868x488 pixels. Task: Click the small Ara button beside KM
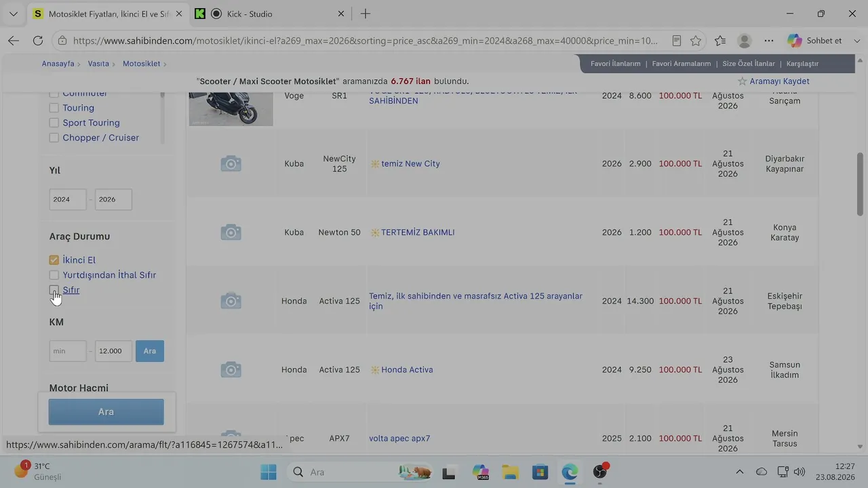pos(150,351)
